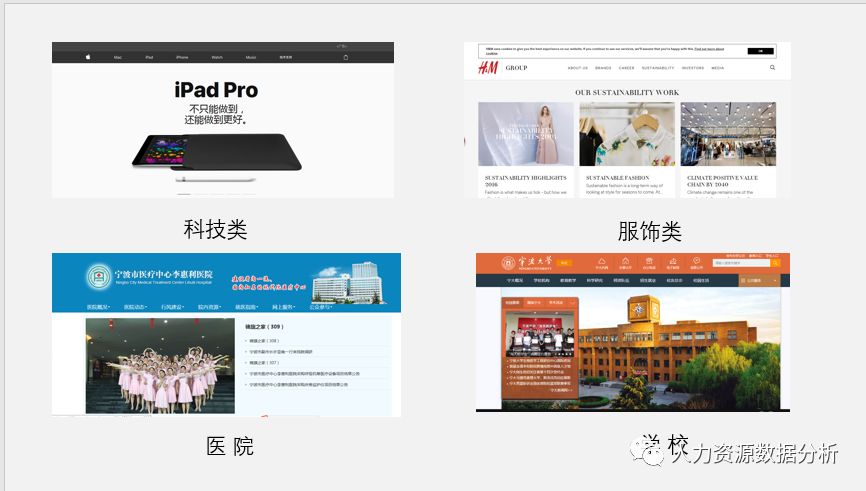
Task: Open INVESTORS on H&M Group nav
Action: click(693, 68)
